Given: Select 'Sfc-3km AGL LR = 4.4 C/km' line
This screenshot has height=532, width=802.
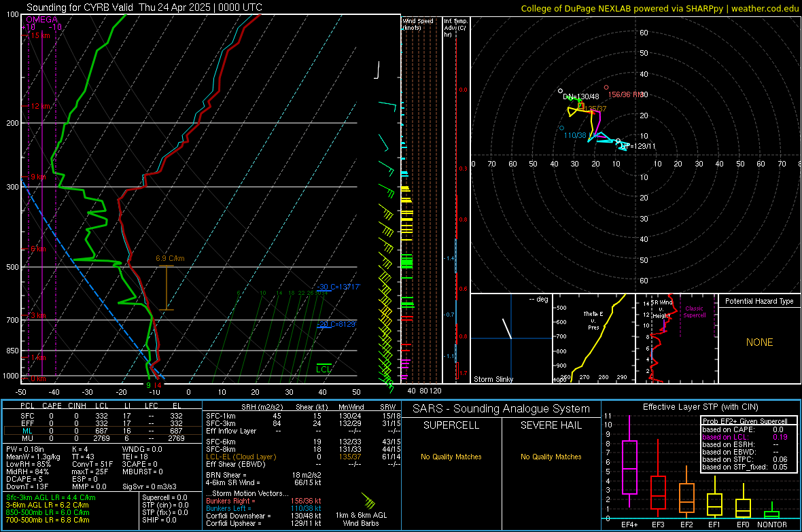Looking at the screenshot, I should click(x=51, y=498).
